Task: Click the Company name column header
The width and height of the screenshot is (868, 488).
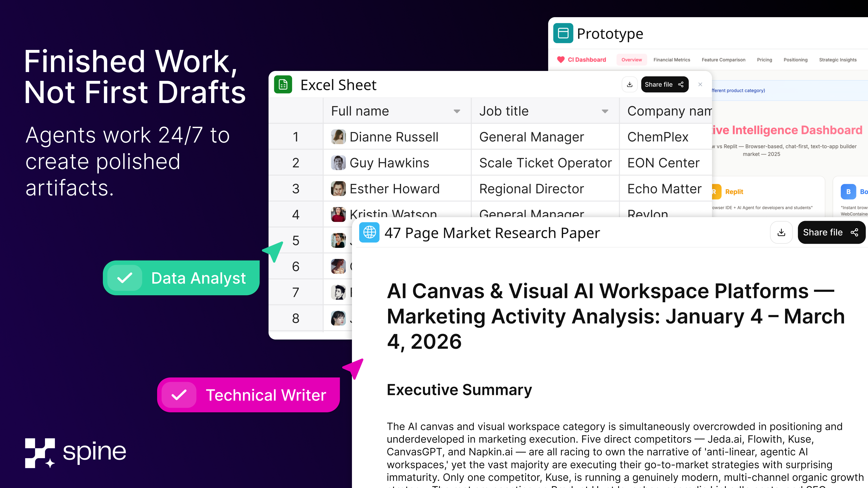Action: click(x=669, y=111)
